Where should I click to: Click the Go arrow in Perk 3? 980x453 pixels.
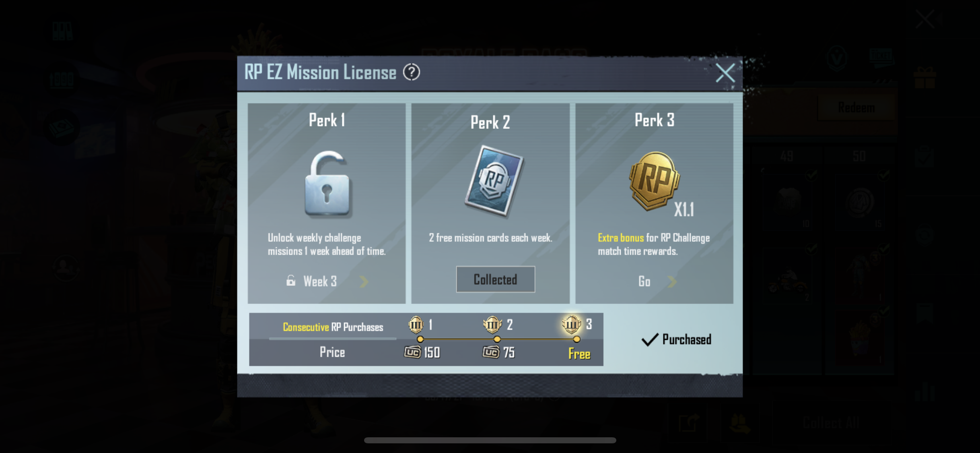click(x=672, y=281)
